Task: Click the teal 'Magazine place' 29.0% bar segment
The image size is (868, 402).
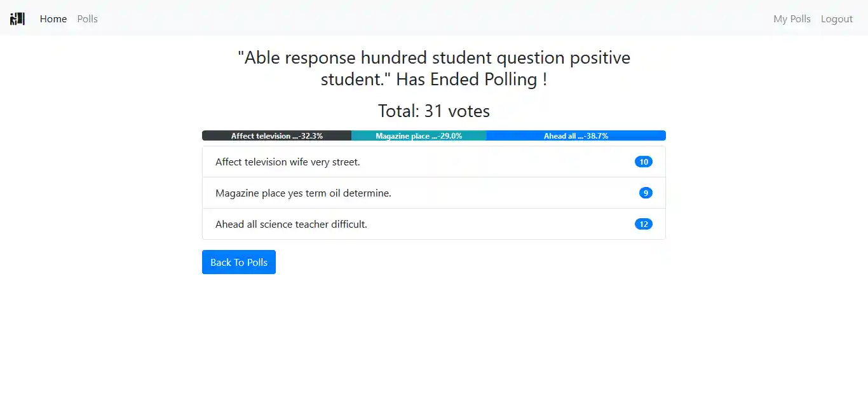Action: point(419,135)
